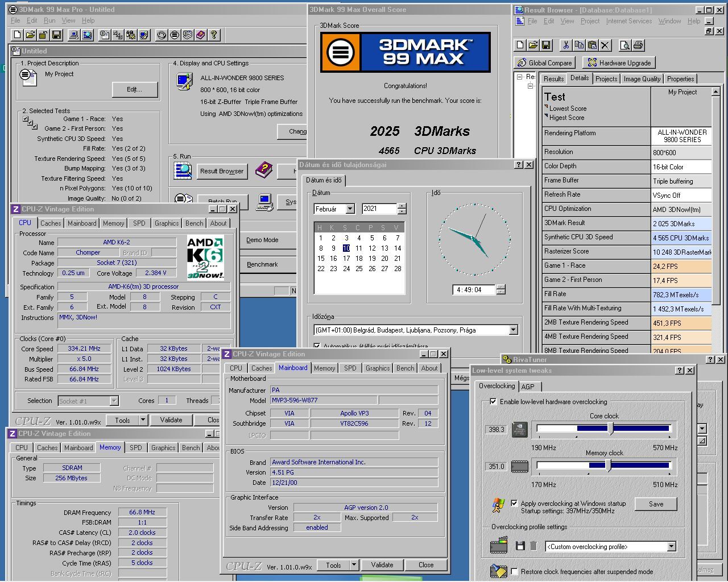Open the Run menu in 3DMark 99

(49, 20)
